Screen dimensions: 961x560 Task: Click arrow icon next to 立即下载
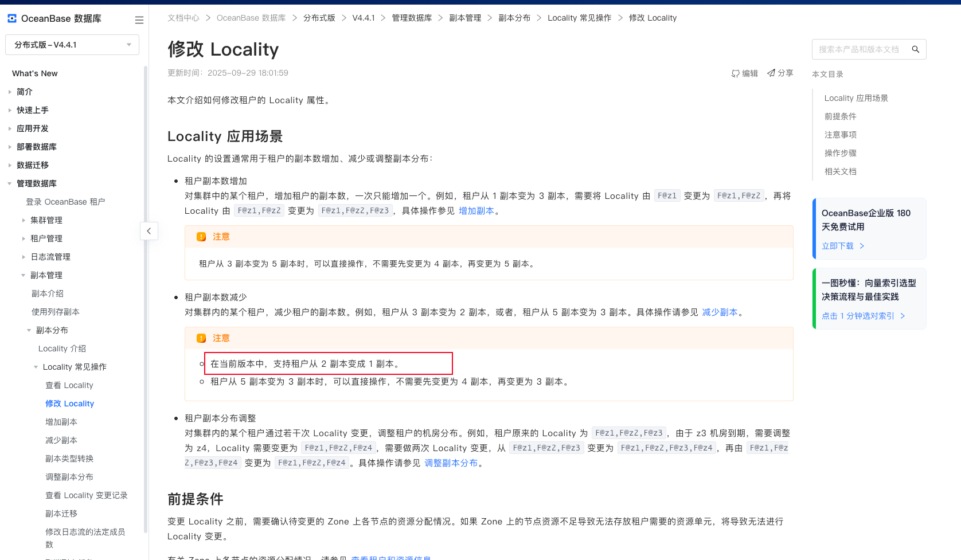click(x=862, y=246)
